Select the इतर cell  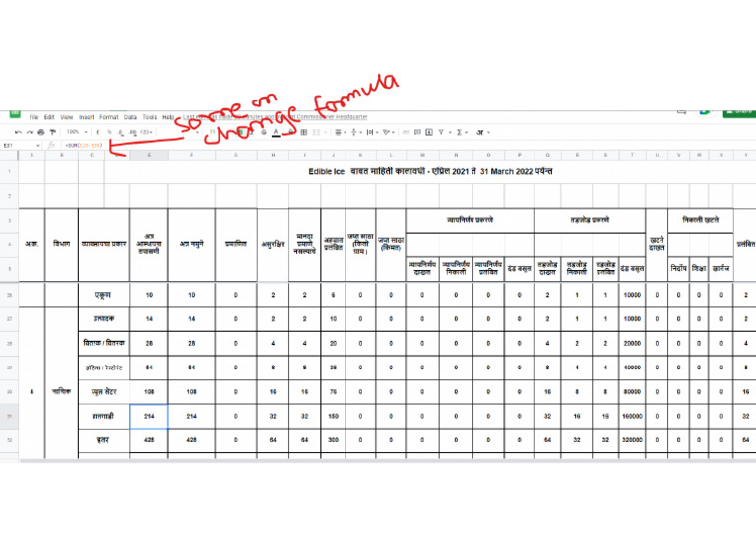click(x=103, y=440)
